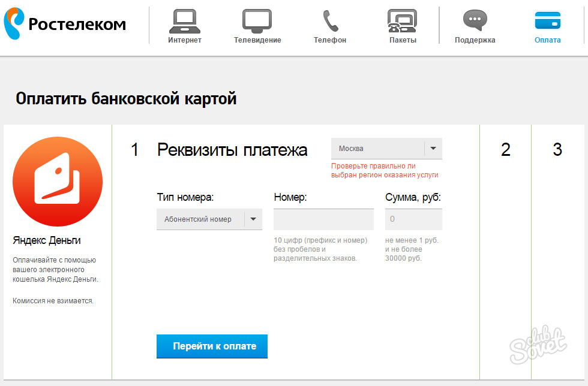Click the Сумма, руб: label
588x386 pixels.
point(413,198)
